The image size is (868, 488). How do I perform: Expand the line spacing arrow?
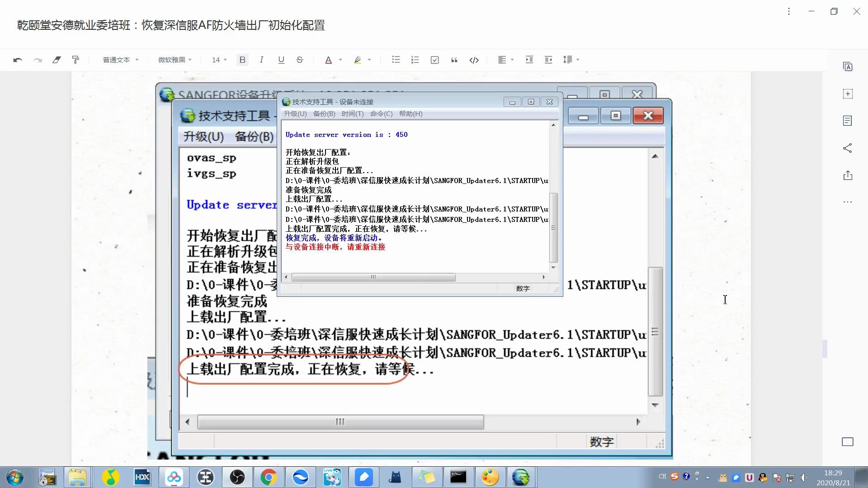click(578, 60)
